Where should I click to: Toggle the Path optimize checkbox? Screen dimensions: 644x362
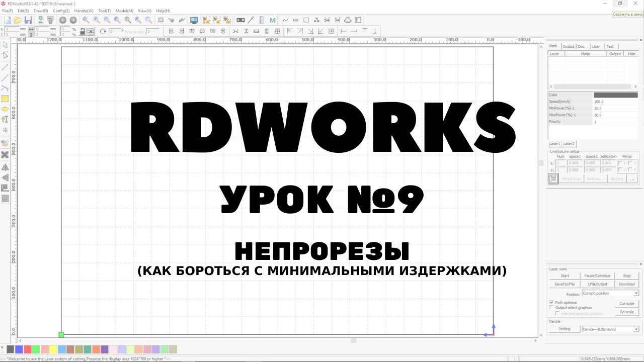[551, 303]
